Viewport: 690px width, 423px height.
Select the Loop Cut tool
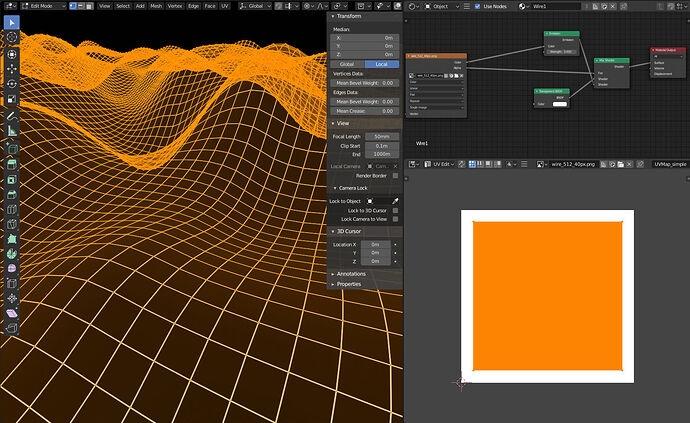point(12,210)
